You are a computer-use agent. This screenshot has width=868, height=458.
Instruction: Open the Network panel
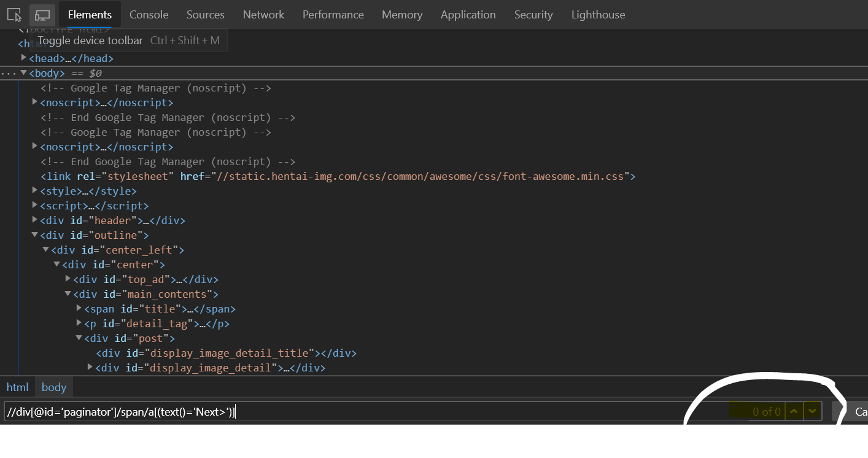pos(263,14)
